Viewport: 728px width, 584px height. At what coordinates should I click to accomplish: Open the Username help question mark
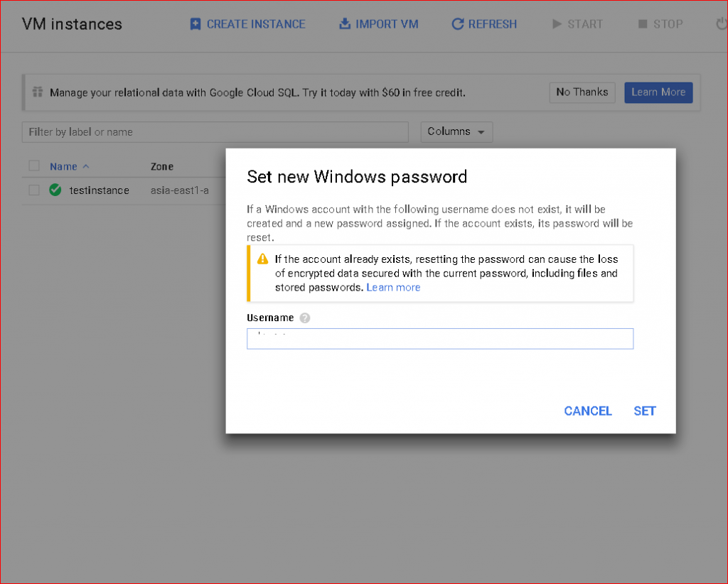click(305, 318)
